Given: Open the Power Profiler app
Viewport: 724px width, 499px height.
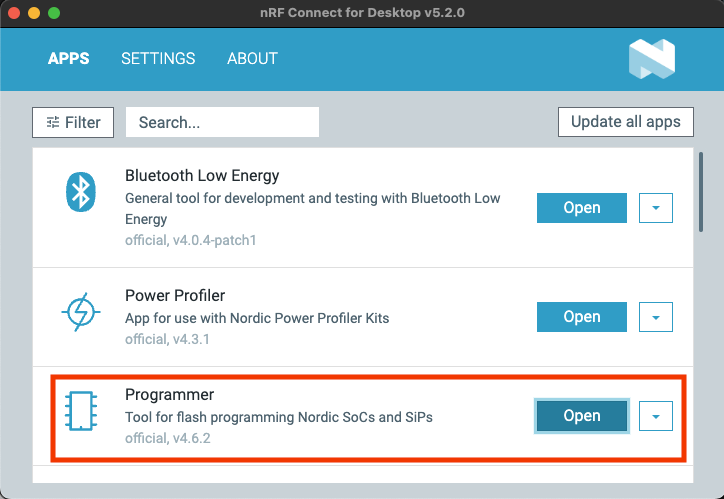Looking at the screenshot, I should 581,317.
